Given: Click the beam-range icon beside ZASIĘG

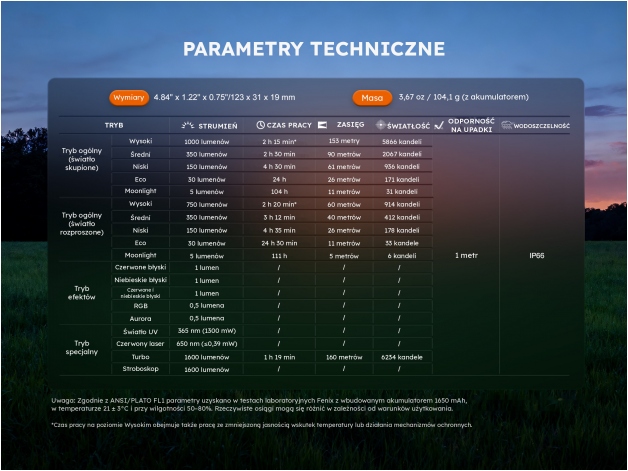Looking at the screenshot, I should pos(322,125).
